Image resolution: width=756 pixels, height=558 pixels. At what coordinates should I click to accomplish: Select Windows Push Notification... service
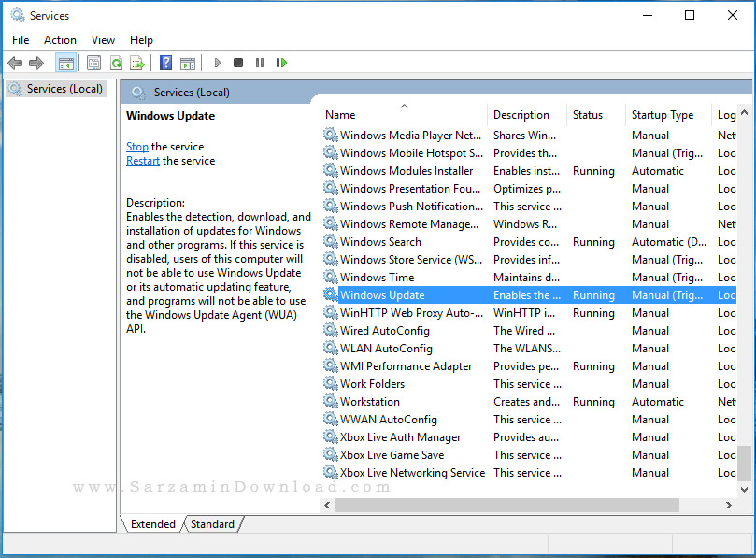pyautogui.click(x=411, y=207)
